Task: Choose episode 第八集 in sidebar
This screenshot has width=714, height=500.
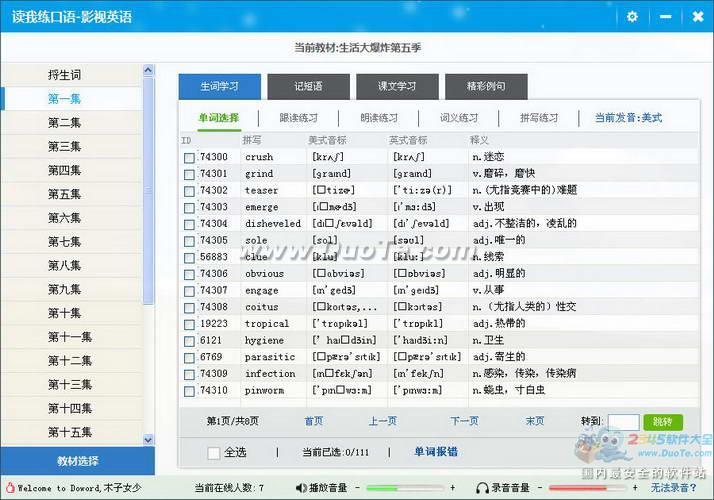Action: 72,265
